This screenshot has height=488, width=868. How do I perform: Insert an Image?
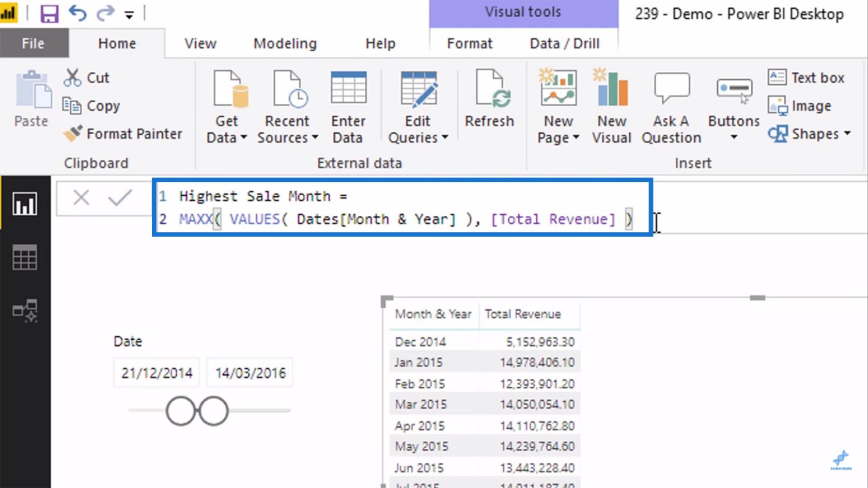(x=800, y=106)
